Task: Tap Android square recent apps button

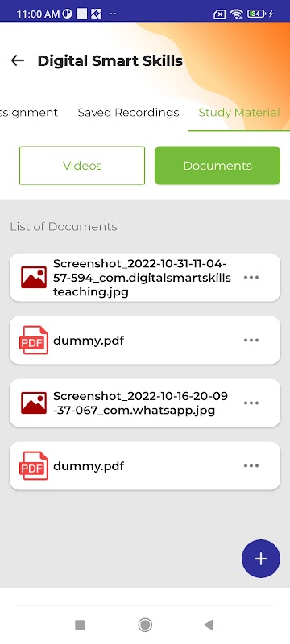Action: coord(80,625)
